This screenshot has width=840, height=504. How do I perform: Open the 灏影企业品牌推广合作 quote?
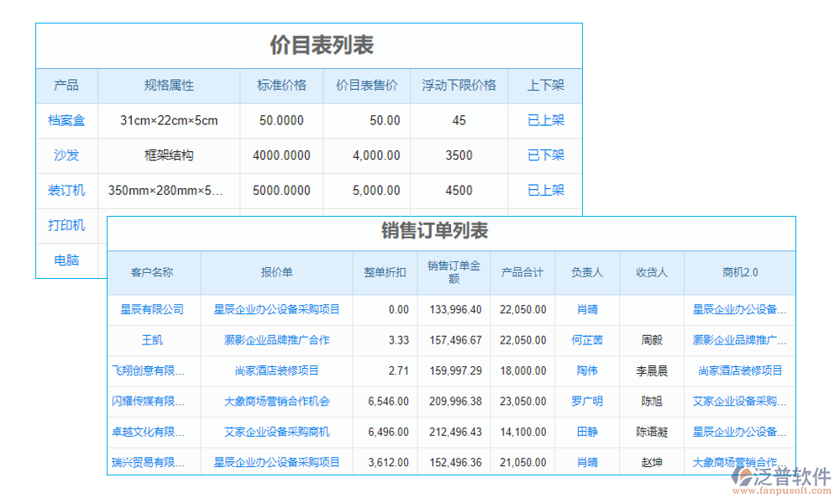276,339
